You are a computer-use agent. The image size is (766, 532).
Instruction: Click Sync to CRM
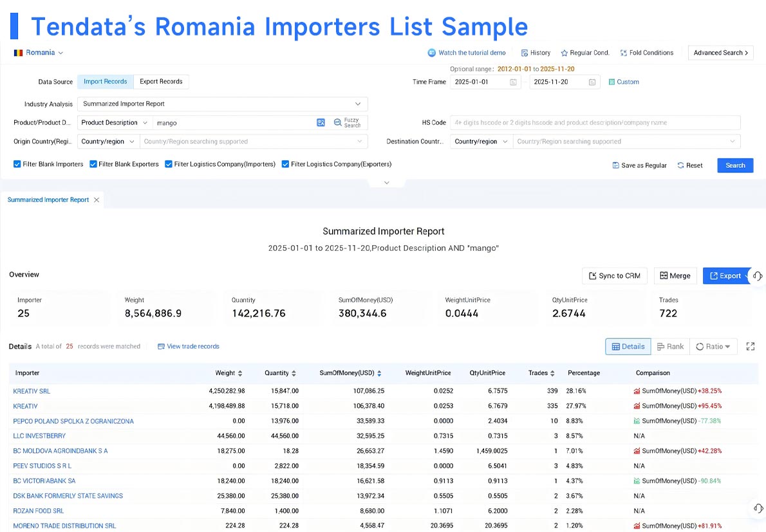pyautogui.click(x=615, y=276)
